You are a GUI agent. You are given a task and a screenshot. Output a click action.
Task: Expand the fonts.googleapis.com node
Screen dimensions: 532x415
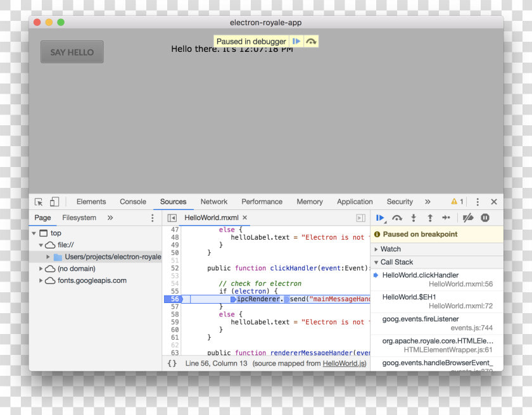(x=41, y=280)
